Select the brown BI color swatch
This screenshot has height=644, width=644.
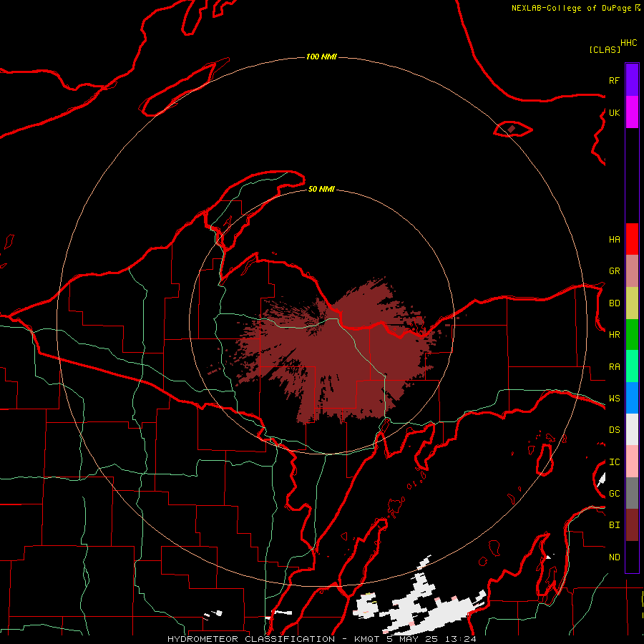coord(632,525)
